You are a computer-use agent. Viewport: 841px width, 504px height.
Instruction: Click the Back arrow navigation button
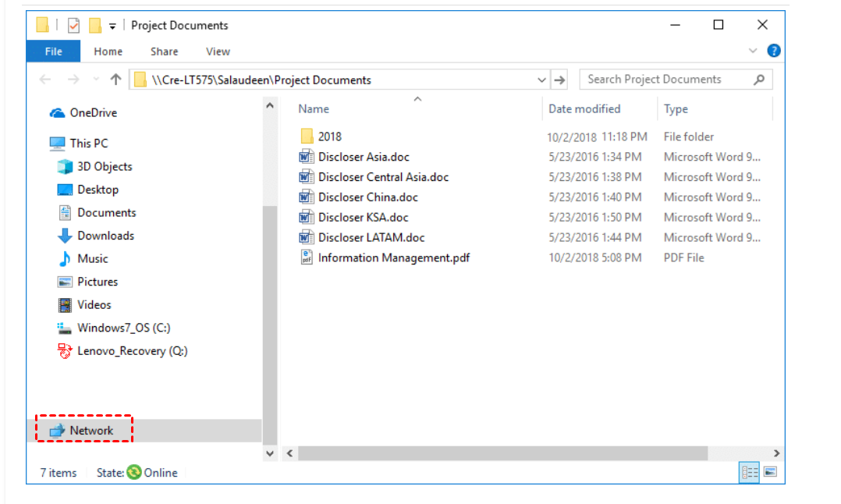click(x=45, y=80)
